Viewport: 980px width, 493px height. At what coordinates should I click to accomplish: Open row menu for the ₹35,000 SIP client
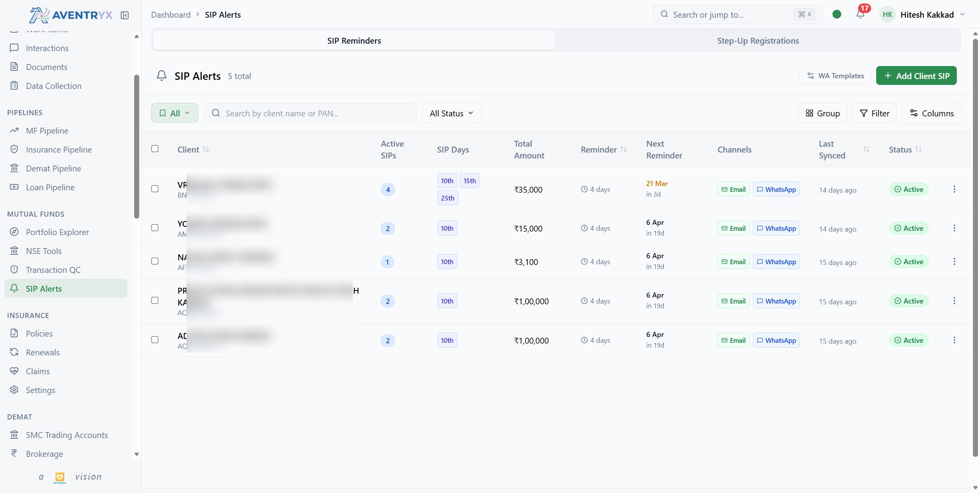954,189
